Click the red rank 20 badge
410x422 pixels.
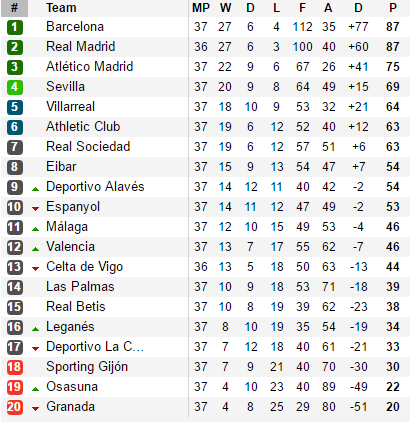(x=15, y=407)
